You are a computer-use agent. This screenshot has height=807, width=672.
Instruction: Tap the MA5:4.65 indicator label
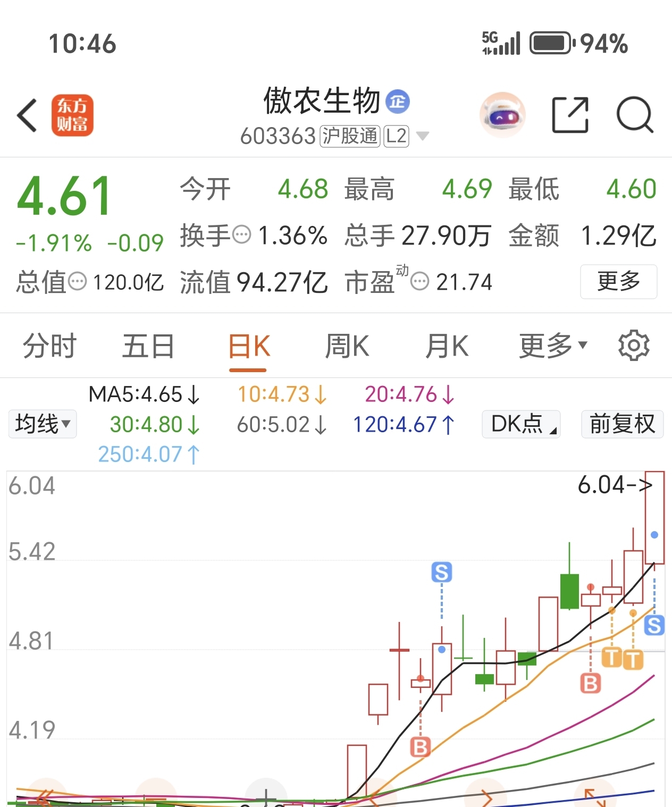[144, 394]
